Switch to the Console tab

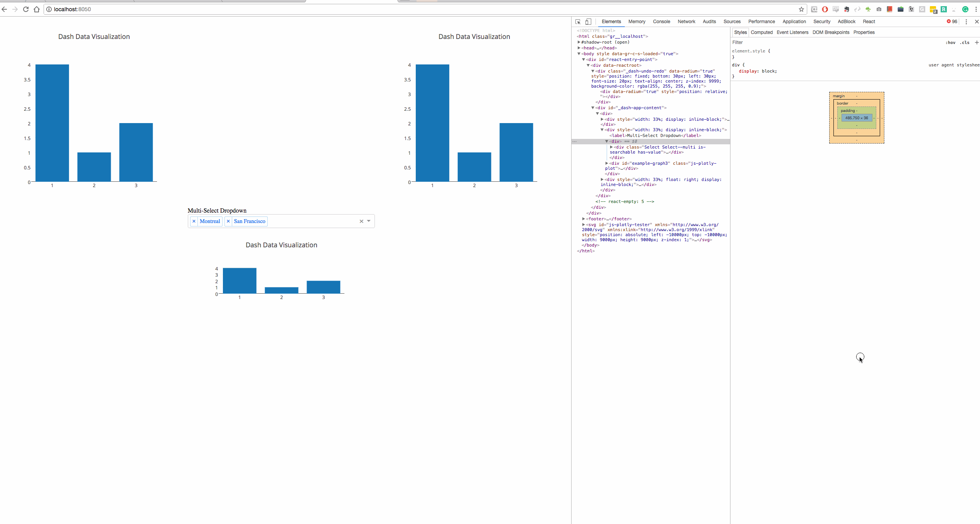[x=661, y=22]
